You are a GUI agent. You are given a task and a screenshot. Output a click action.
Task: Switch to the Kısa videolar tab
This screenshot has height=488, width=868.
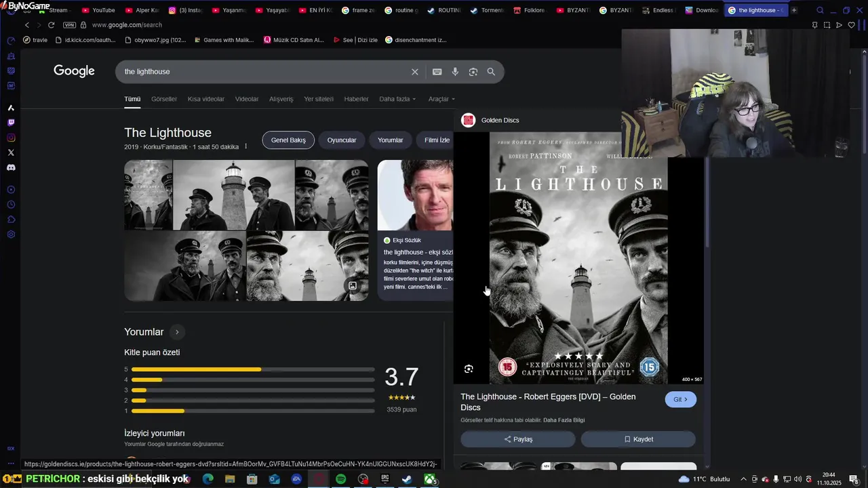pyautogui.click(x=206, y=99)
